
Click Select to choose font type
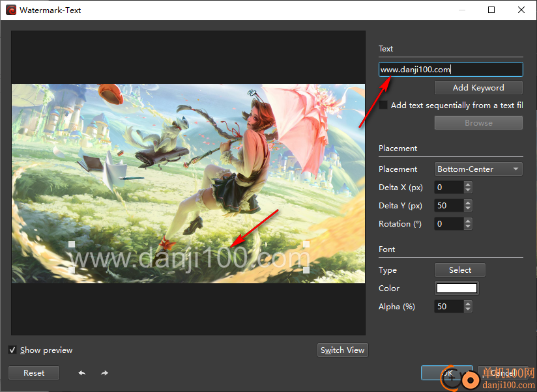point(460,270)
